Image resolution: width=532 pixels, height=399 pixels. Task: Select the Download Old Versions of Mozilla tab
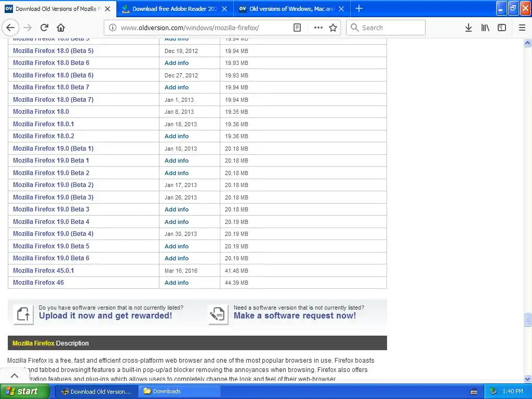coord(58,9)
